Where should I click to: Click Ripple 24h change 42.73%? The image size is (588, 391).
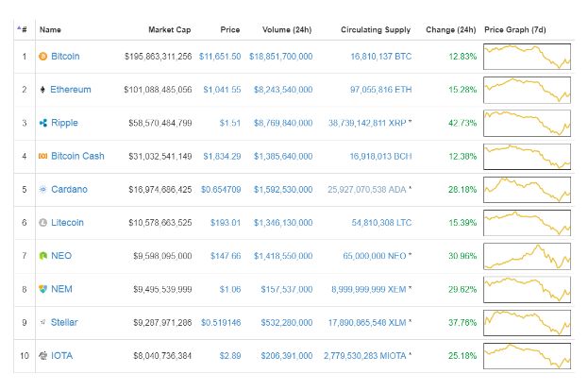pyautogui.click(x=462, y=123)
